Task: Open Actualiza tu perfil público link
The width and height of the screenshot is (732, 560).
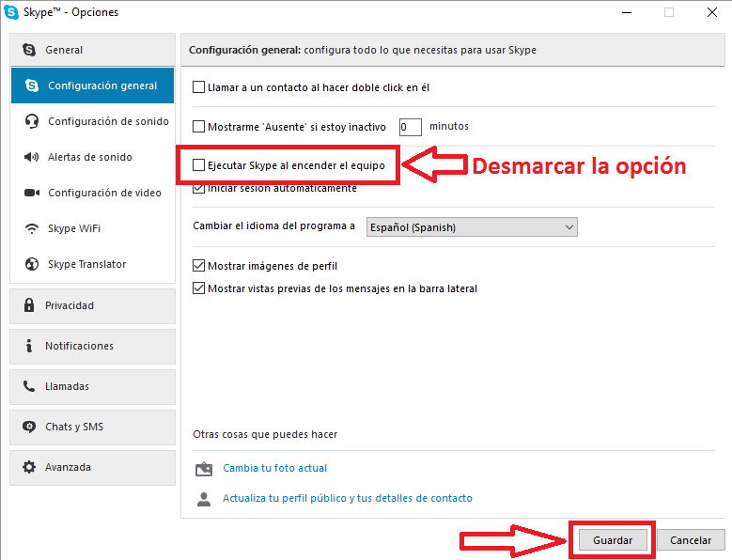Action: click(348, 498)
